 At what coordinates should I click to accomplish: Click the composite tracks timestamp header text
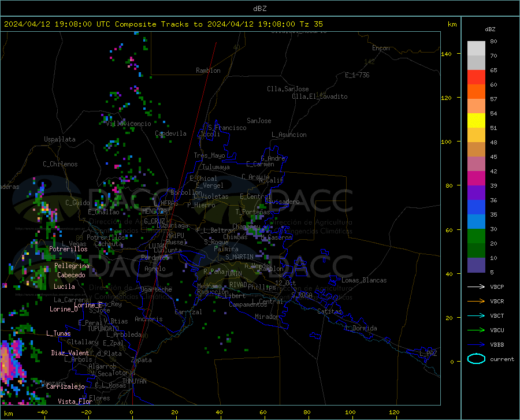coord(163,24)
